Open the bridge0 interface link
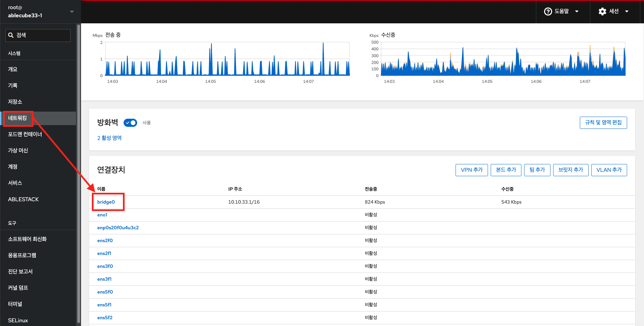Image resolution: width=644 pixels, height=326 pixels. pos(106,202)
